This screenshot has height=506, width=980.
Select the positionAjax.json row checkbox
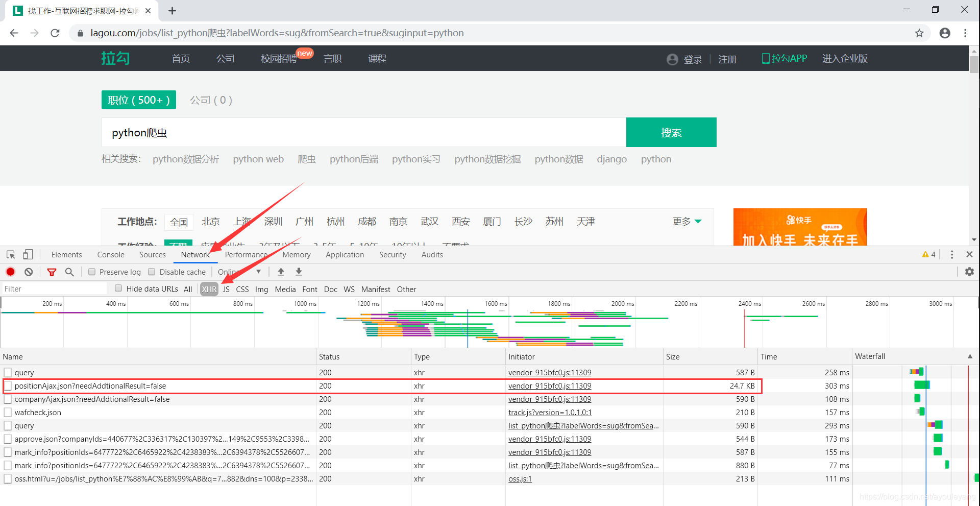pos(8,385)
